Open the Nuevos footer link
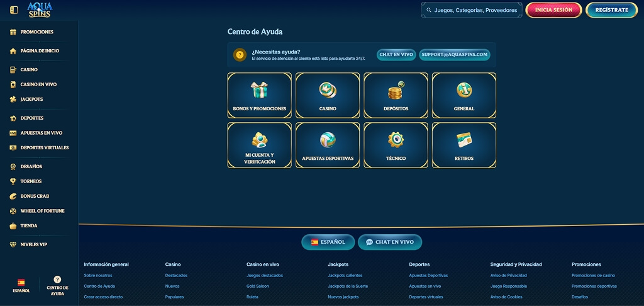This screenshot has width=644, height=306. tap(172, 286)
